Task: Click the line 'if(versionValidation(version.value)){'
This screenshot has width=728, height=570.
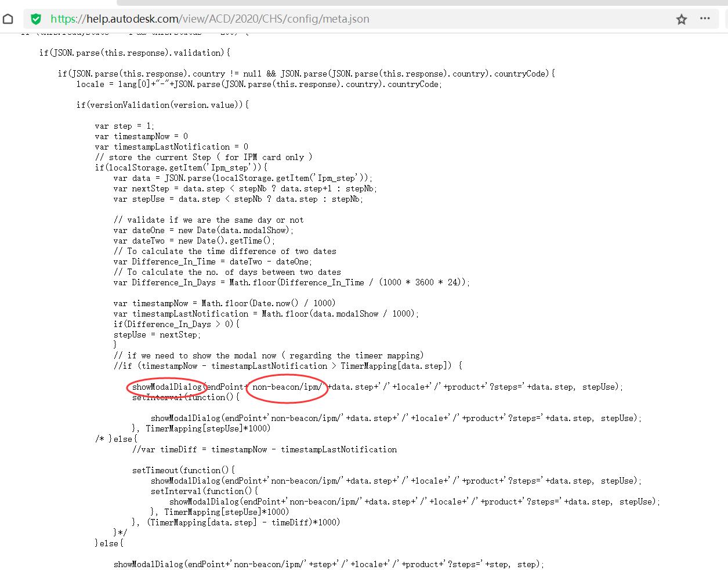Action: click(162, 105)
